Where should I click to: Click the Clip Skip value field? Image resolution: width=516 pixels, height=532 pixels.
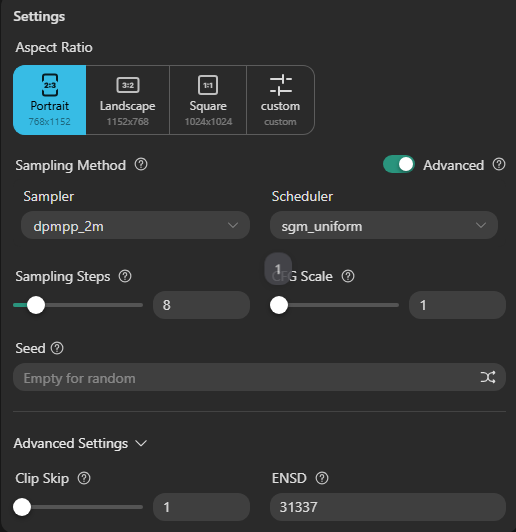(202, 507)
